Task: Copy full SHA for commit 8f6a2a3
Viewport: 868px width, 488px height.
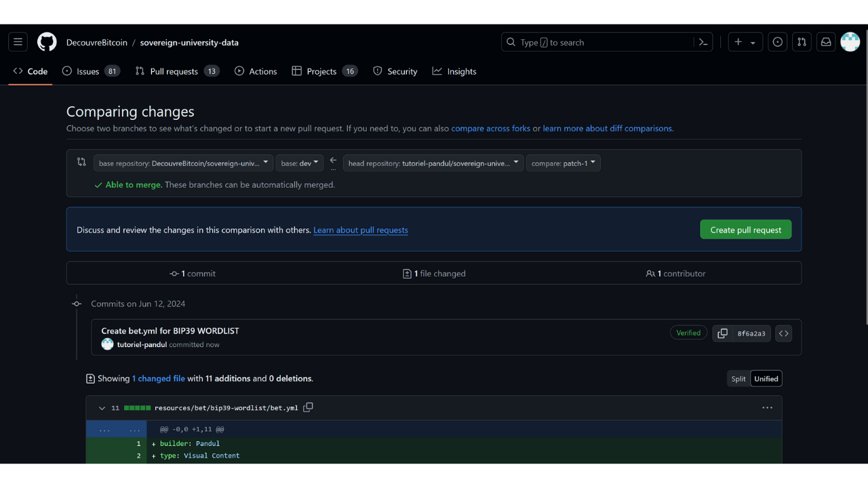Action: (x=723, y=333)
